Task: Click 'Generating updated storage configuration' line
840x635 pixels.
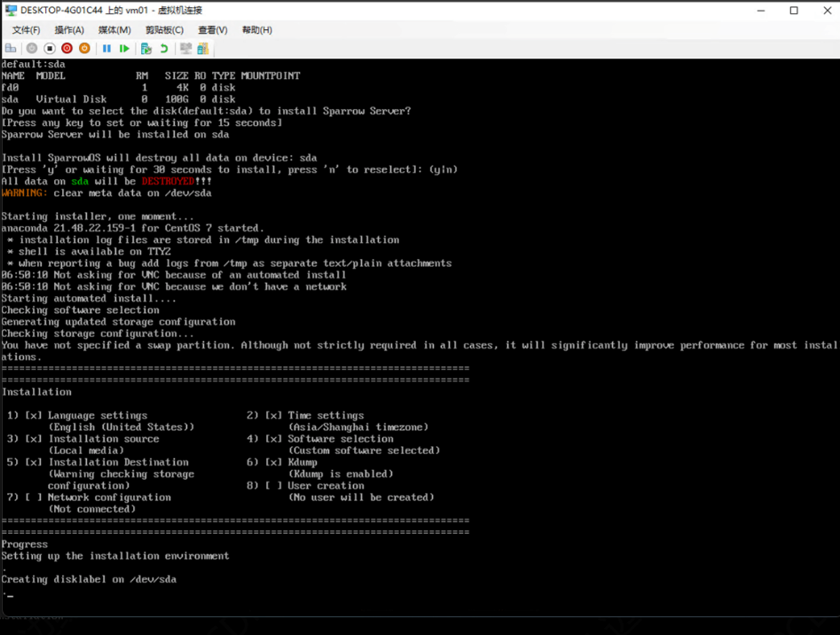Action: (x=118, y=322)
